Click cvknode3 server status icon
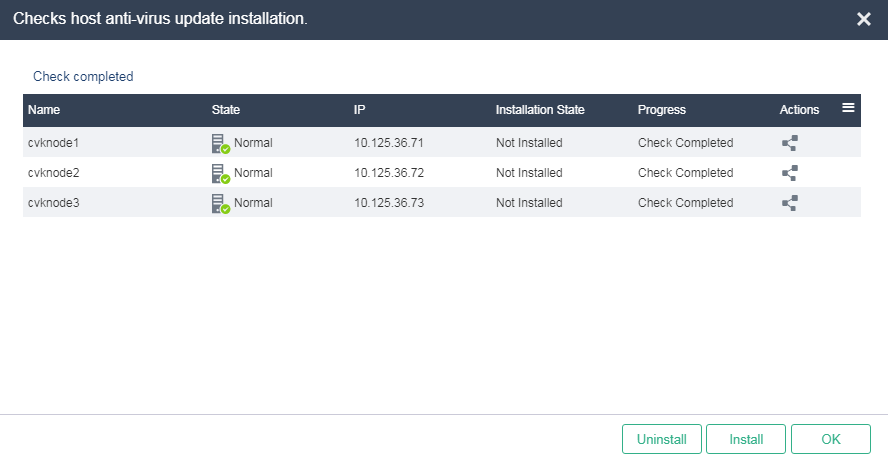Screen dimensions: 888x459 pos(221,203)
